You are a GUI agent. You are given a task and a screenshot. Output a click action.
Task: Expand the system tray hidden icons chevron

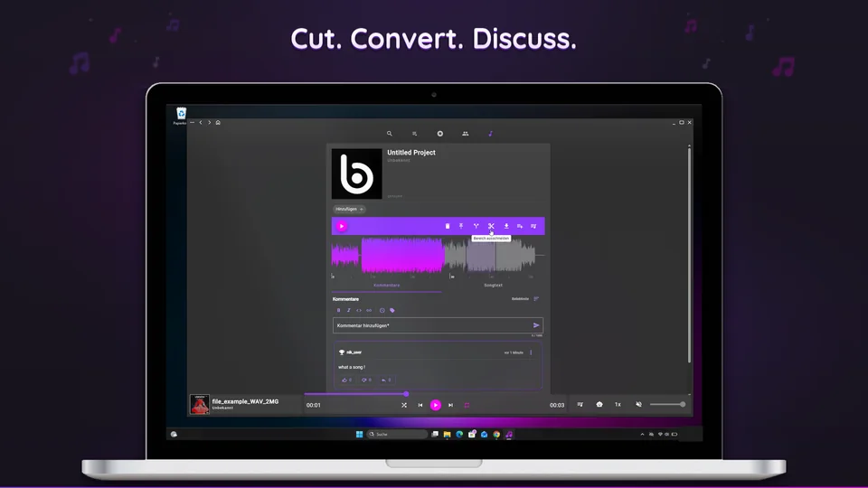point(642,435)
